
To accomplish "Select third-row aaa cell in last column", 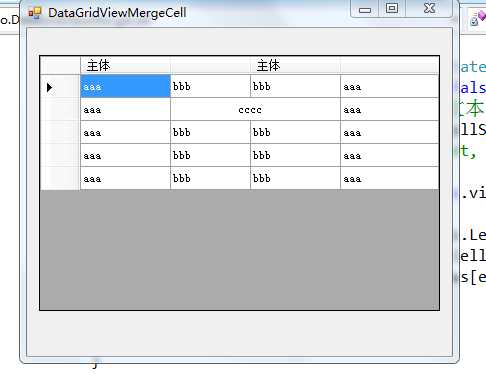I will pyautogui.click(x=389, y=132).
